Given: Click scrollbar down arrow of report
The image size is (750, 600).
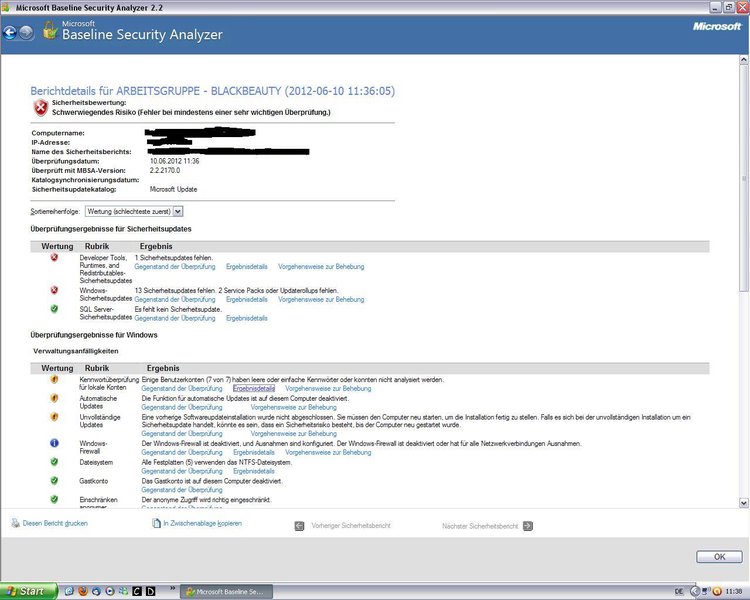Looking at the screenshot, I should point(744,502).
